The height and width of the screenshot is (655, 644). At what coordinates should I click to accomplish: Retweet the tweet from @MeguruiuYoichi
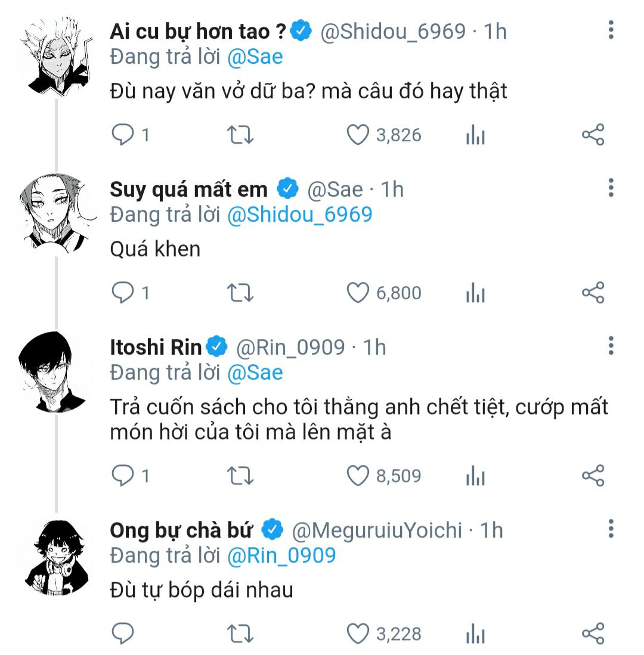pyautogui.click(x=241, y=634)
